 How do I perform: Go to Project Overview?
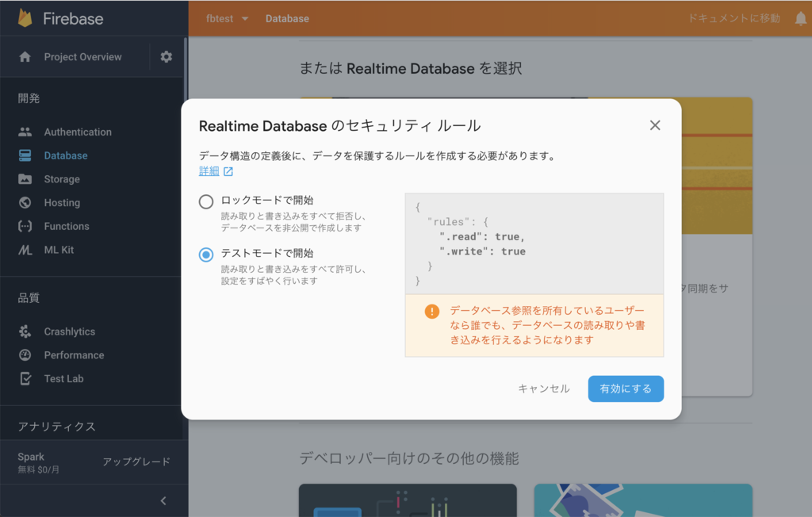pyautogui.click(x=82, y=57)
